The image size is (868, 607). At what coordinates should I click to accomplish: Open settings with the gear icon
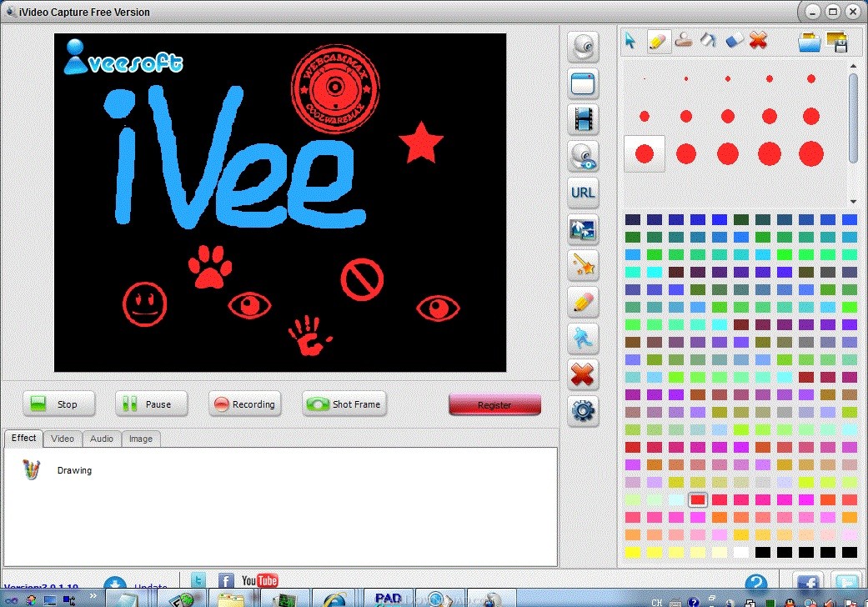tap(583, 411)
